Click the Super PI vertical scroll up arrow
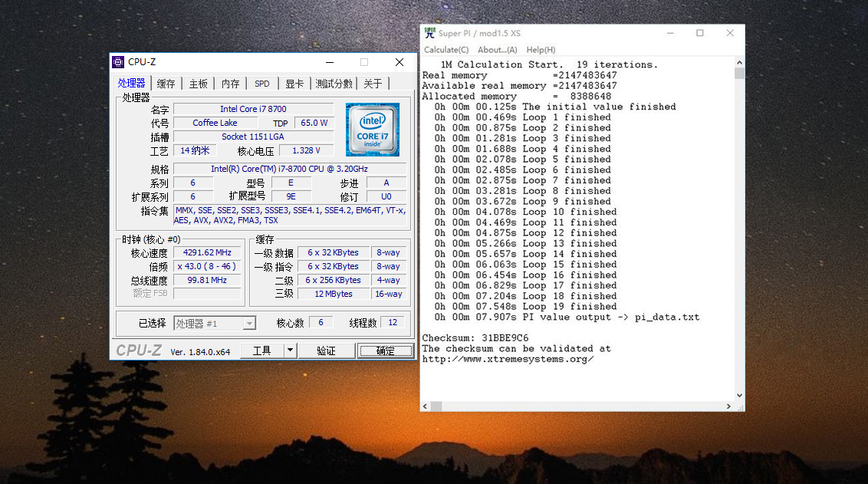Image resolution: width=868 pixels, height=484 pixels. tap(740, 63)
